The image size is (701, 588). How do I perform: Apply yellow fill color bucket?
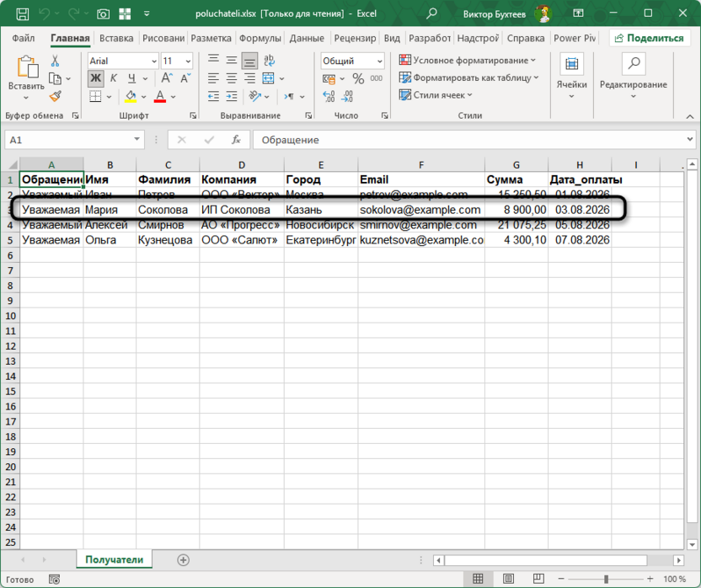click(131, 96)
